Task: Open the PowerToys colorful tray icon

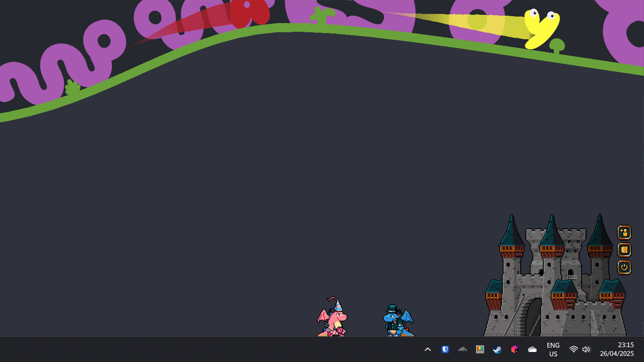Action: pos(480,349)
